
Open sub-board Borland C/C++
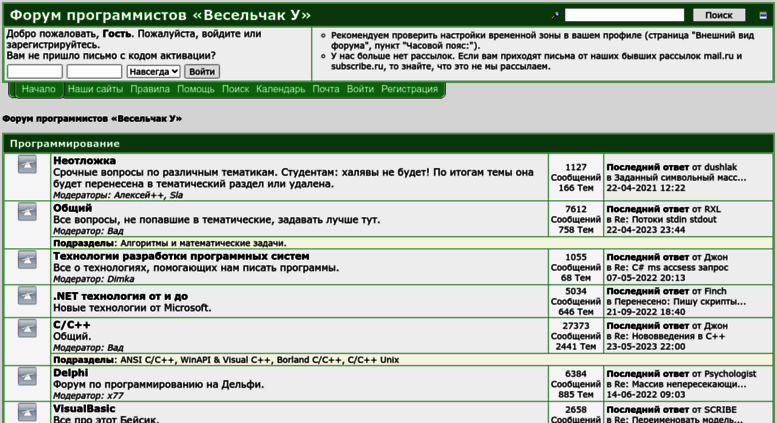click(x=309, y=360)
